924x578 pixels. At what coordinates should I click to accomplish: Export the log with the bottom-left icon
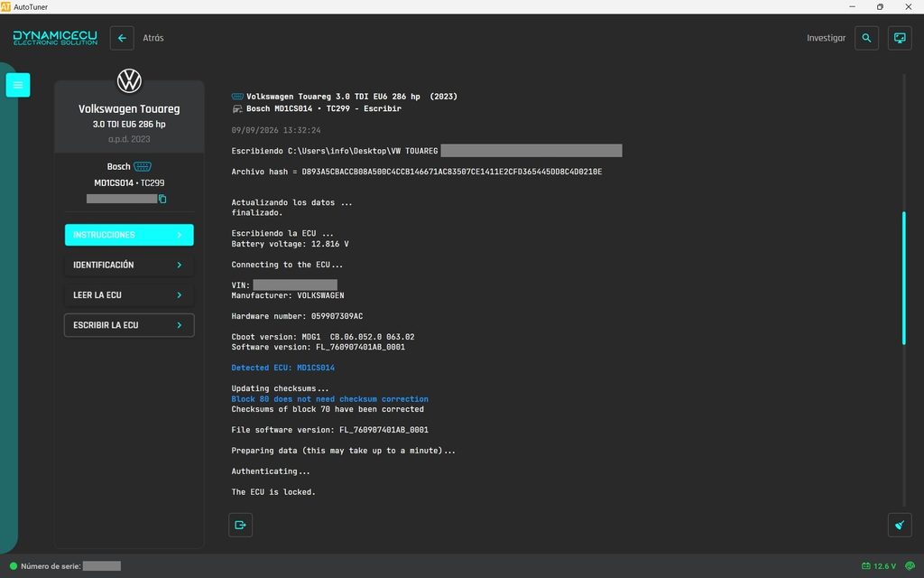click(x=240, y=525)
